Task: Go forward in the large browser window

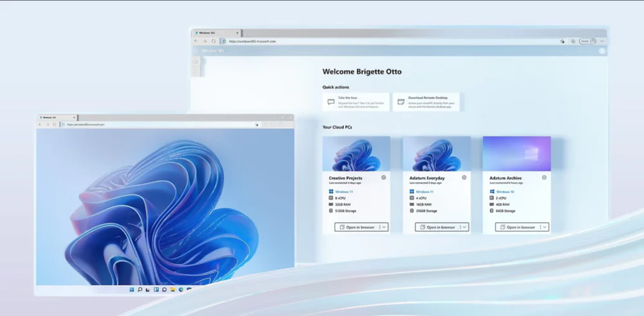Action: tap(205, 41)
